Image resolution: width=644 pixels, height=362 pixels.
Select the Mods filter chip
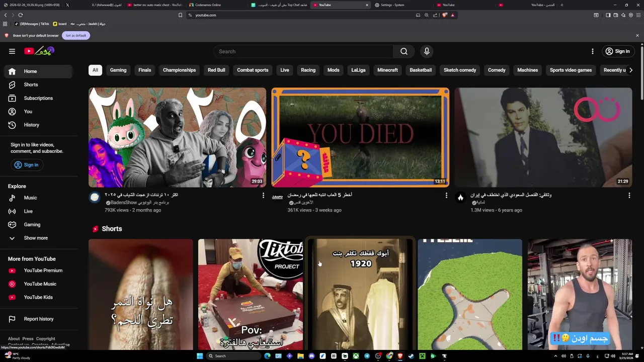334,70
